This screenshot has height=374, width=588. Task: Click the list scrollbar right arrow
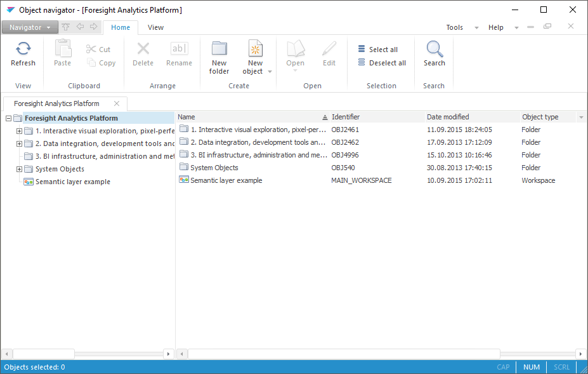[x=580, y=354]
